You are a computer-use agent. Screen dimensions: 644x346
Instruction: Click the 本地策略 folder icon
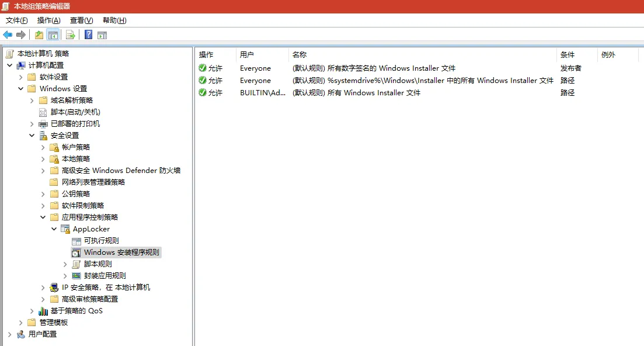(54, 159)
